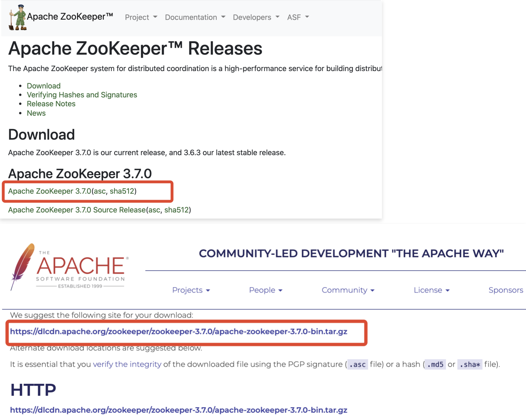Expand the License dropdown on Apache site
This screenshot has height=420, width=526.
point(431,290)
